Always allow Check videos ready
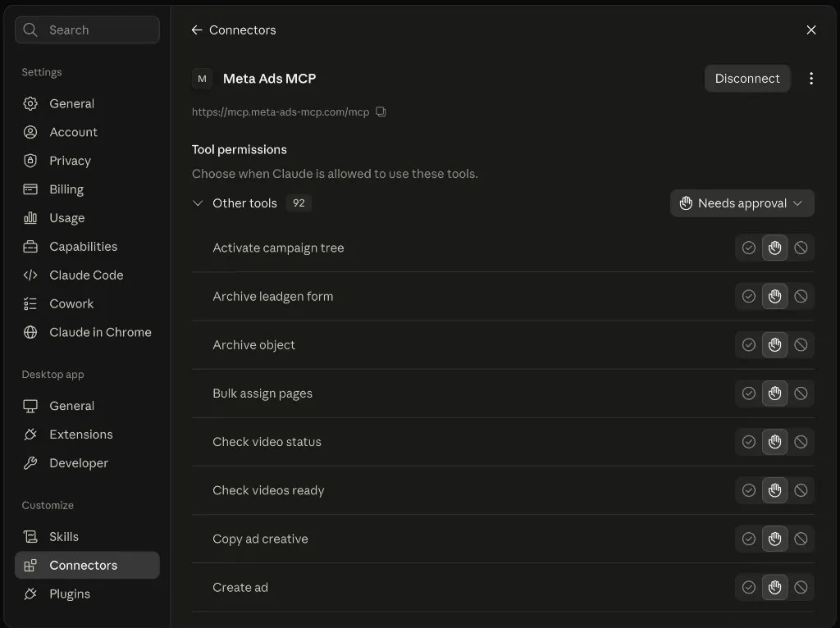Screen dimensions: 840x628 click(748, 490)
